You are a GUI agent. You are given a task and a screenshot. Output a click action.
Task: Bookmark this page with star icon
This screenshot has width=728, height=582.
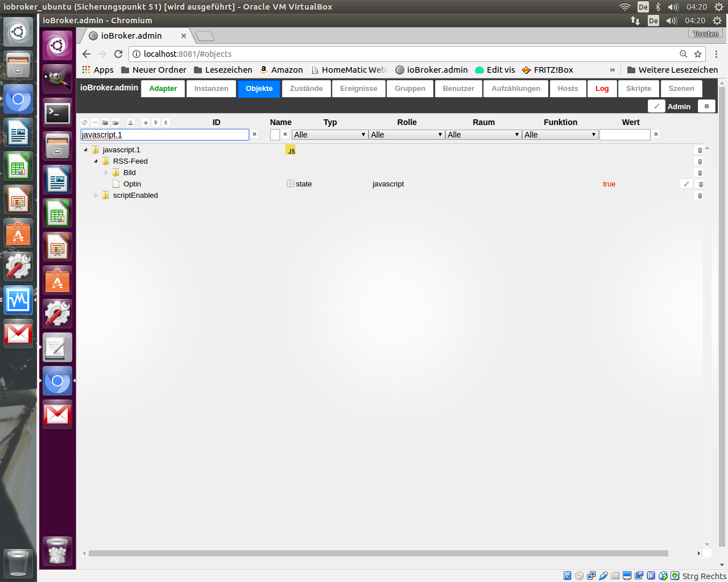698,54
